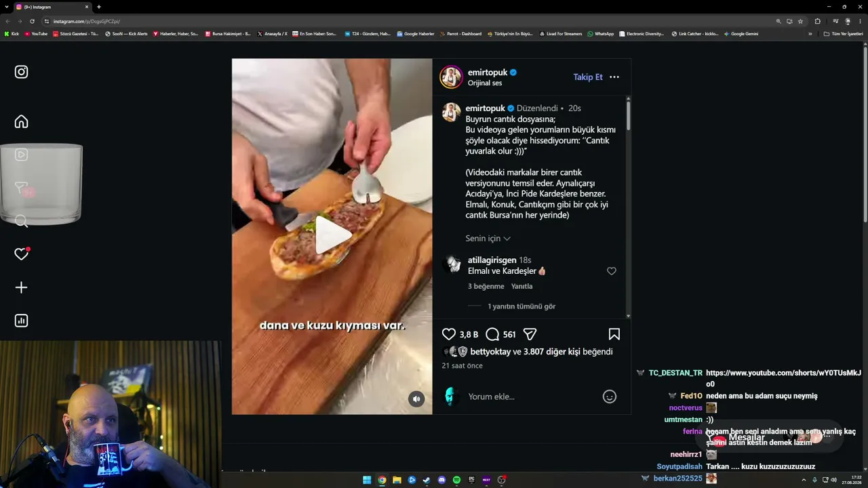Open the three-dot post options menu

(x=614, y=77)
